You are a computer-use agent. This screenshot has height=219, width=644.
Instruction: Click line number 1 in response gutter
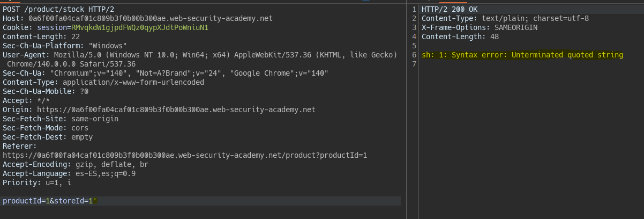pos(414,9)
